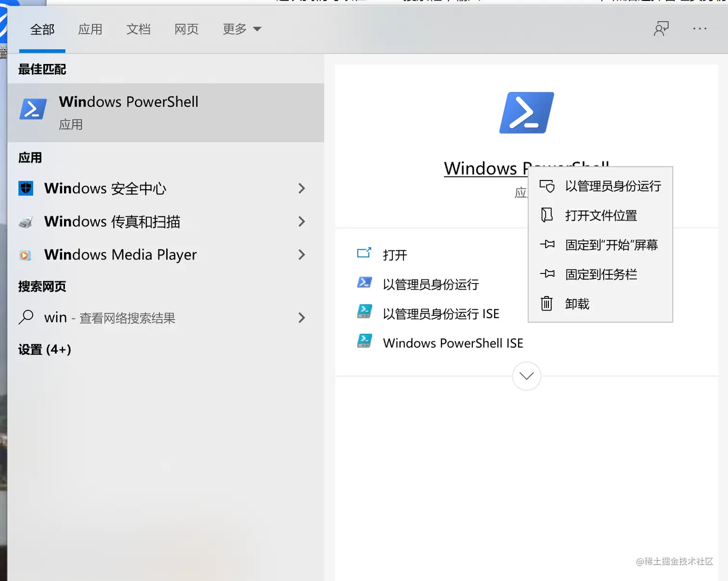Viewport: 728px width, 581px height.
Task: Click the pin icon beside 固定到任务栏
Action: (547, 274)
